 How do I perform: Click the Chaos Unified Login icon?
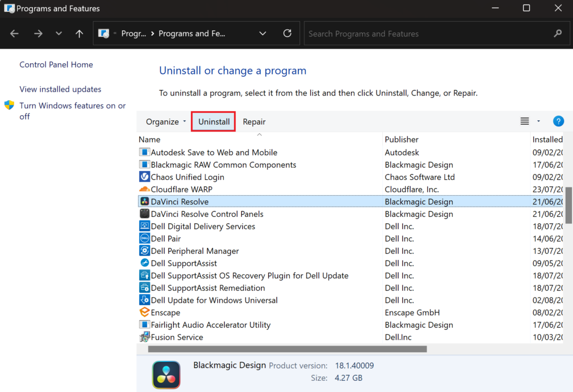tap(144, 177)
